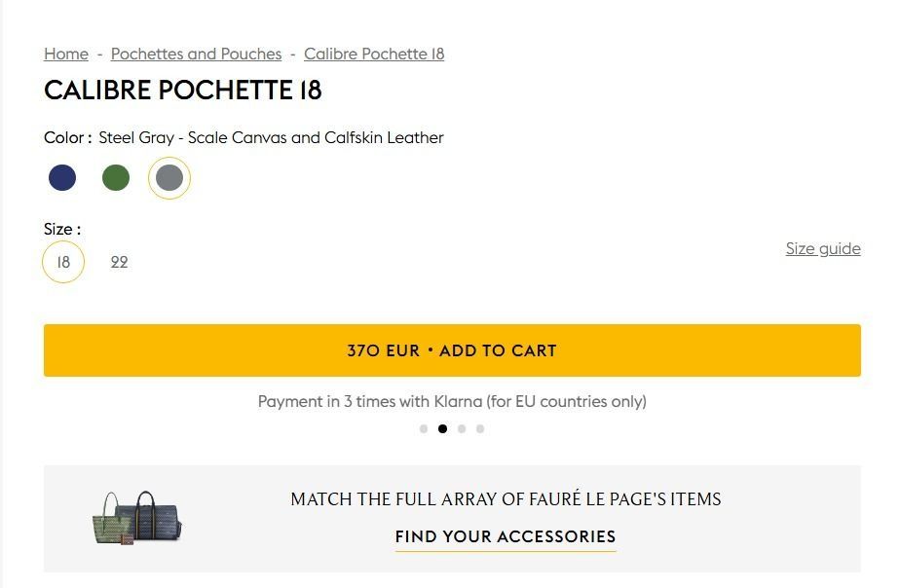This screenshot has height=588, width=900.
Task: Open the Size guide link
Action: point(823,248)
